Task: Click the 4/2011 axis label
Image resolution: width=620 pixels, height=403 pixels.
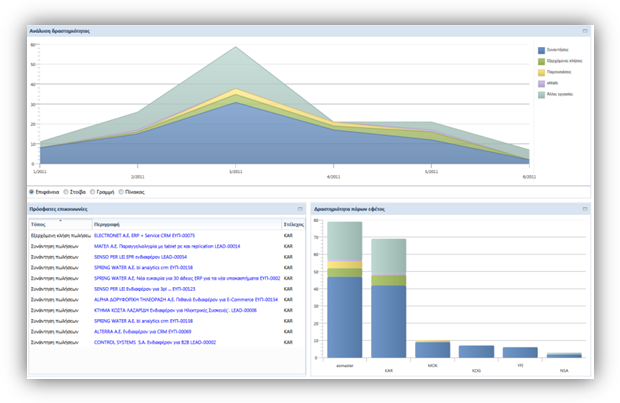Action: click(x=333, y=176)
